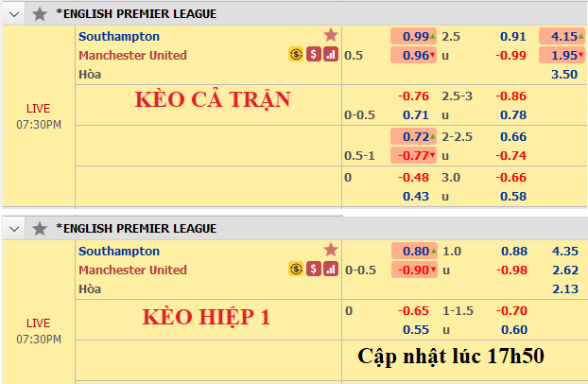Image resolution: width=588 pixels, height=384 pixels.
Task: Click the coin icon in the KÈO HIỆP 1 panel
Action: [x=296, y=270]
